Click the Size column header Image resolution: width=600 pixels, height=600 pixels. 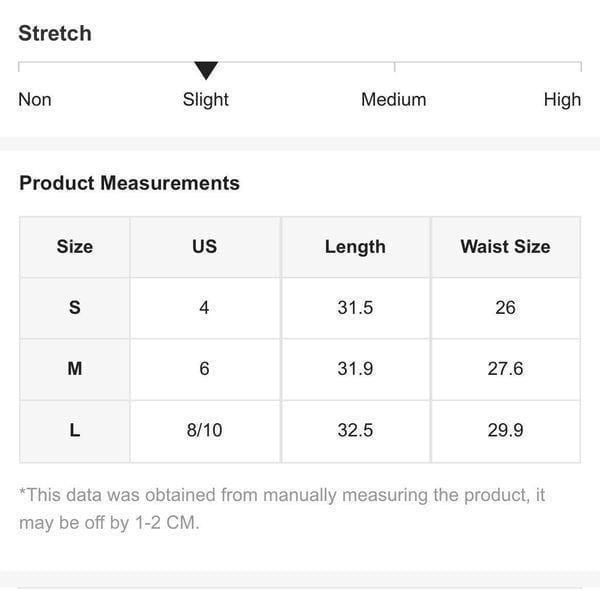pyautogui.click(x=75, y=247)
